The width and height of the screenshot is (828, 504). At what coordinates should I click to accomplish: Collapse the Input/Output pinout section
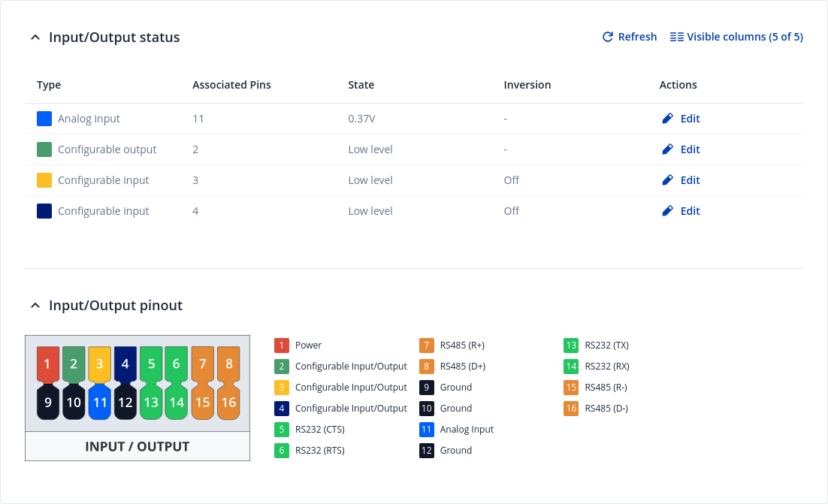coord(35,306)
